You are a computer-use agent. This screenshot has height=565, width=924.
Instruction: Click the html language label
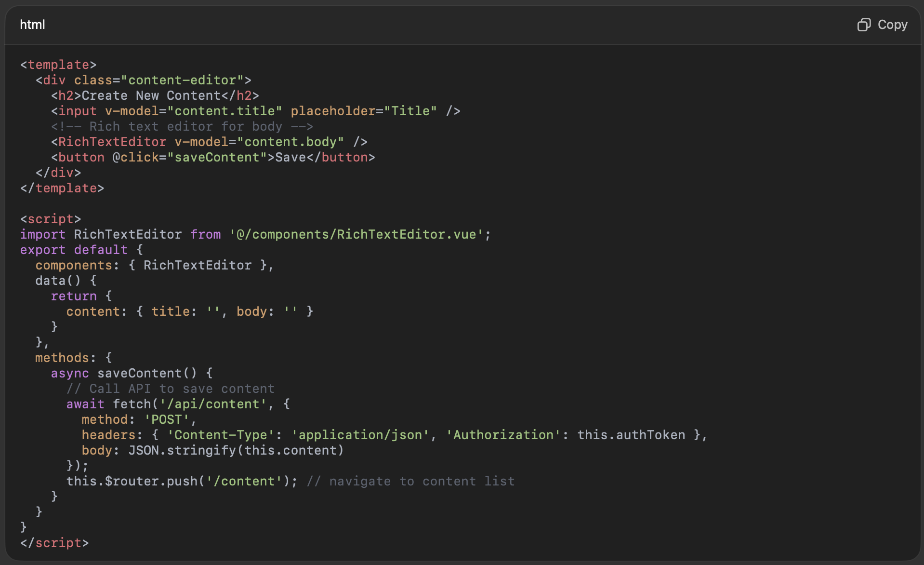click(x=32, y=25)
